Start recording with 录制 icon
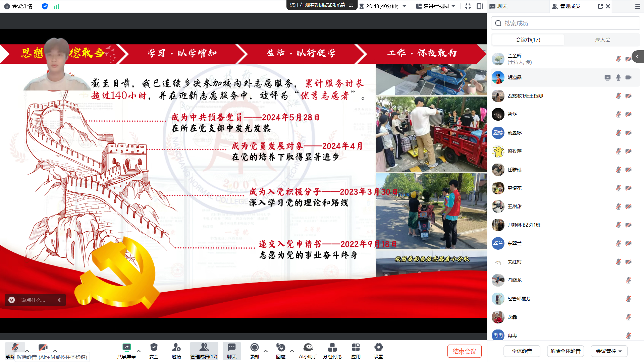This screenshot has width=644, height=362. (x=254, y=348)
